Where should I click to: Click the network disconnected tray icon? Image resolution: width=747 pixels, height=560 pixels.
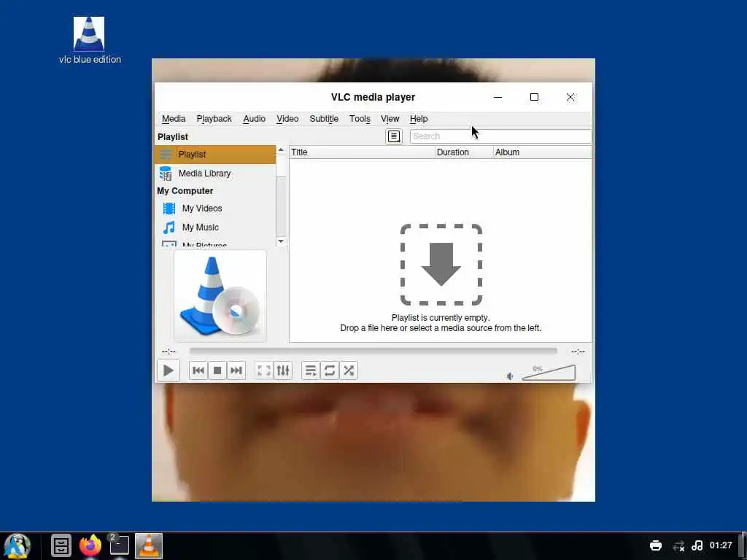(678, 545)
